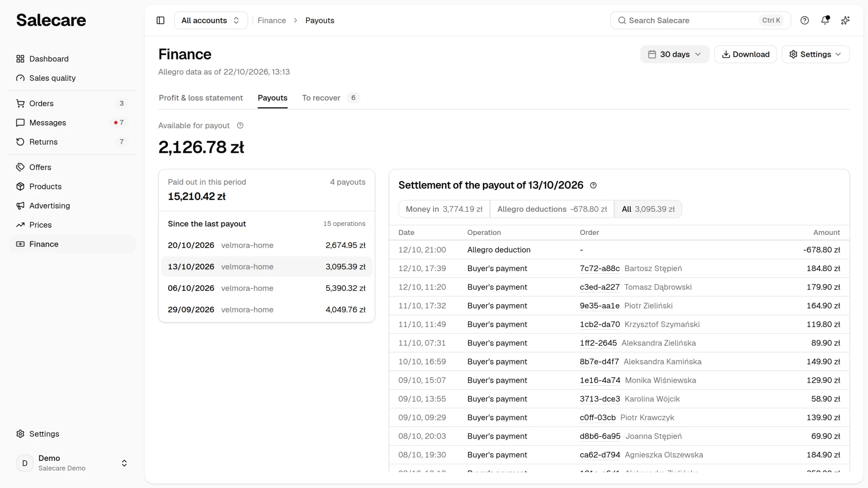Open order 1cb2-da70 link

tap(600, 324)
